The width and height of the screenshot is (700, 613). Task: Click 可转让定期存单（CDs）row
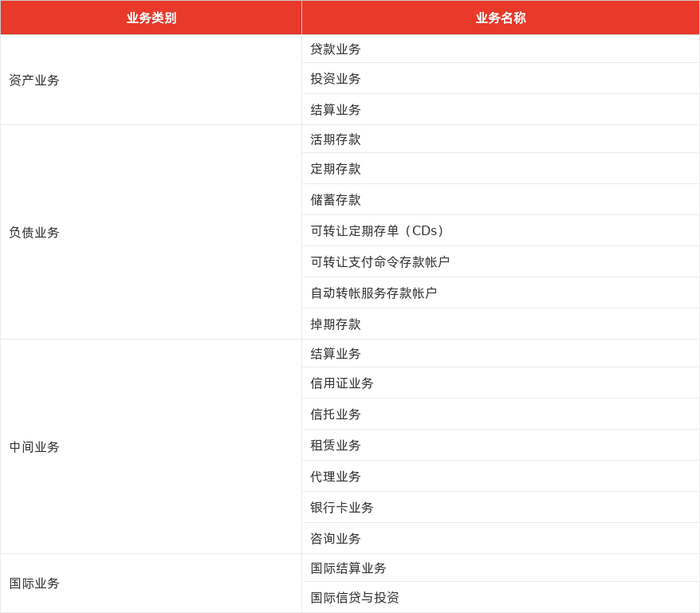[x=501, y=231]
